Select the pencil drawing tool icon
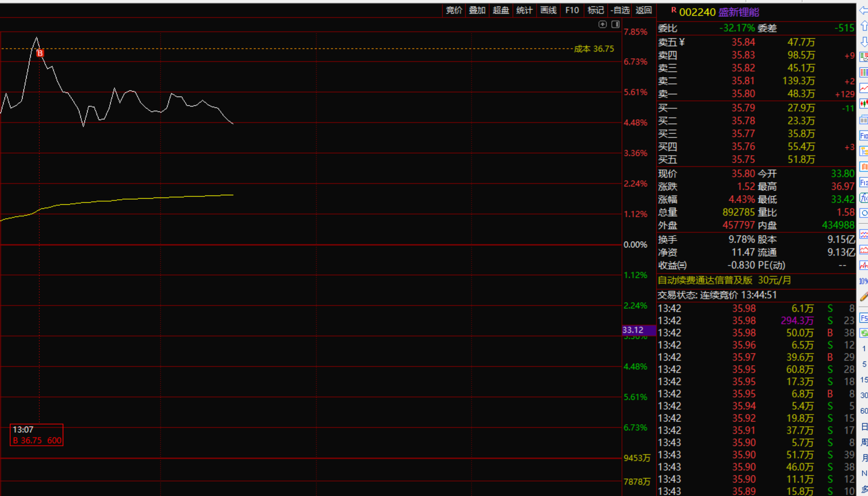The image size is (868, 496). [863, 297]
